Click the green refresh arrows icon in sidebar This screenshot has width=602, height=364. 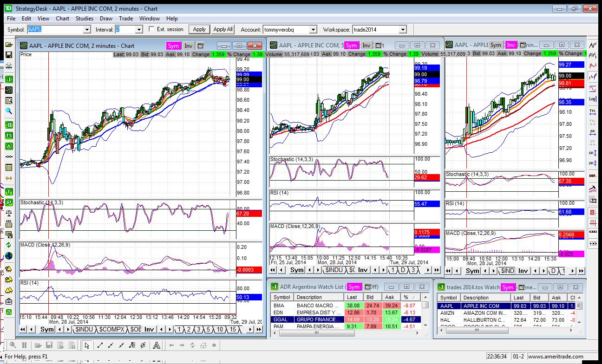point(8,245)
